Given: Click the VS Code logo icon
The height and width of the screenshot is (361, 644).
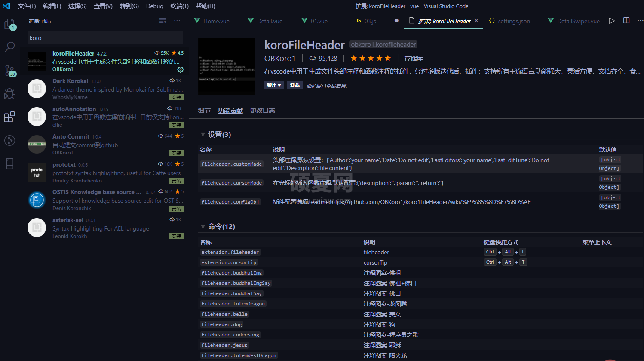Looking at the screenshot, I should coord(6,6).
